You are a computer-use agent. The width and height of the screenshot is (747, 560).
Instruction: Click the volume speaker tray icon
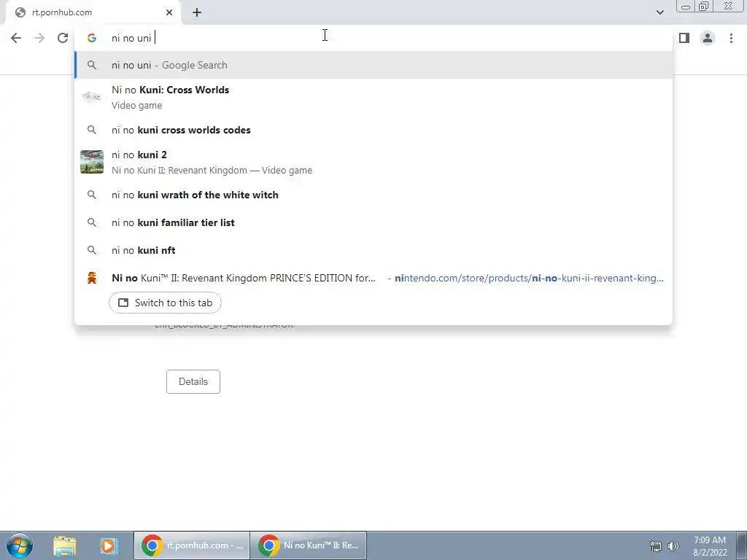673,546
